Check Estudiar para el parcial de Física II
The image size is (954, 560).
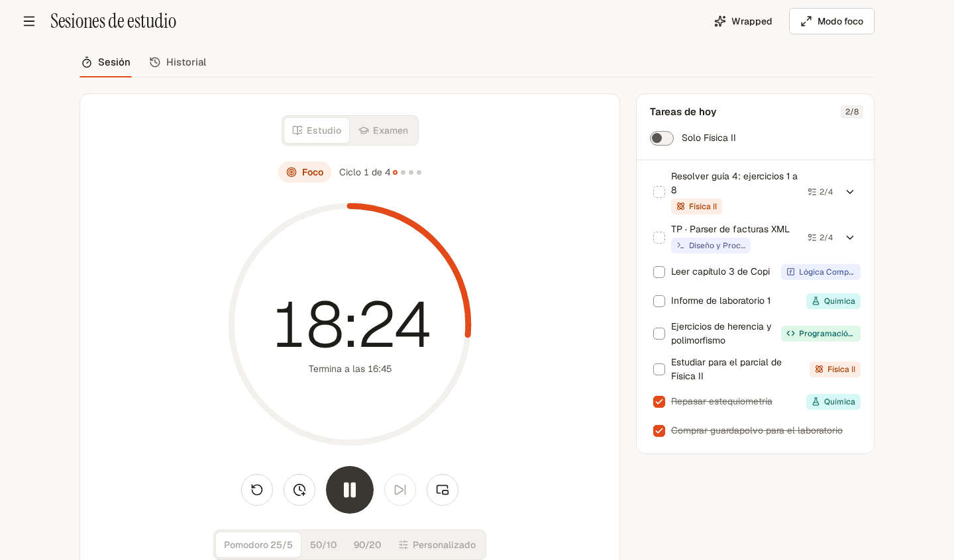pos(659,369)
